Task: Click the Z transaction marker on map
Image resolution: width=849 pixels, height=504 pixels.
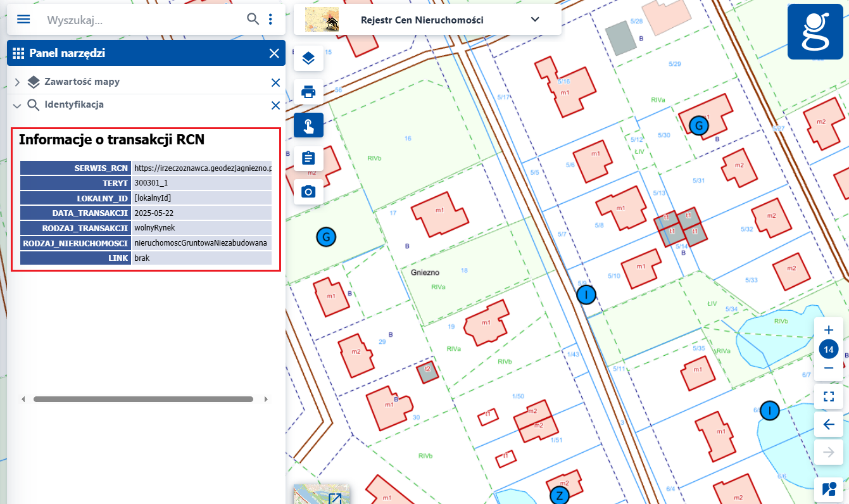Action: (559, 495)
